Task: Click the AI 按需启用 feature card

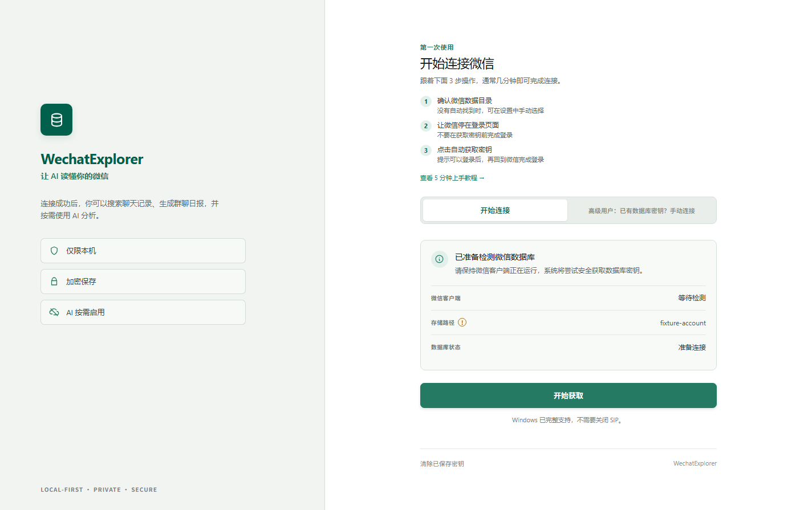Action: [143, 312]
